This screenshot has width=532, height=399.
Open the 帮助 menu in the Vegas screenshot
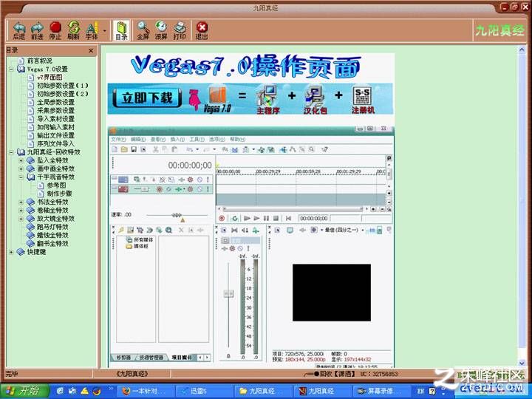[x=237, y=140]
